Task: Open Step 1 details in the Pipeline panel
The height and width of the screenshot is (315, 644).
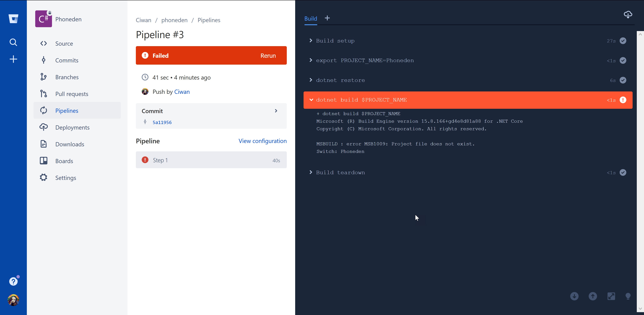Action: coord(160,160)
